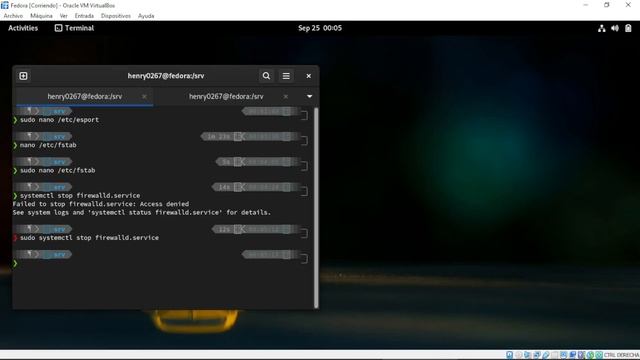Click the VirtualBox recording indicator icon
This screenshot has width=640, height=360.
573,355
